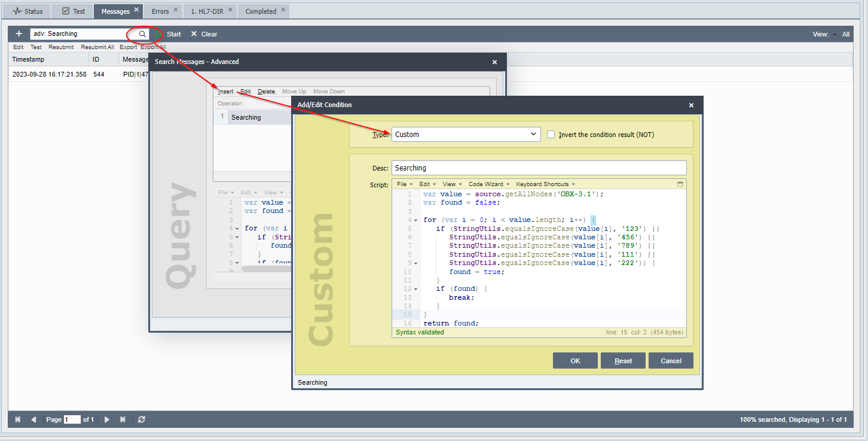Collapse line 5 fold in Query window editor
Viewport: 868px width, 441px height.
point(237,237)
